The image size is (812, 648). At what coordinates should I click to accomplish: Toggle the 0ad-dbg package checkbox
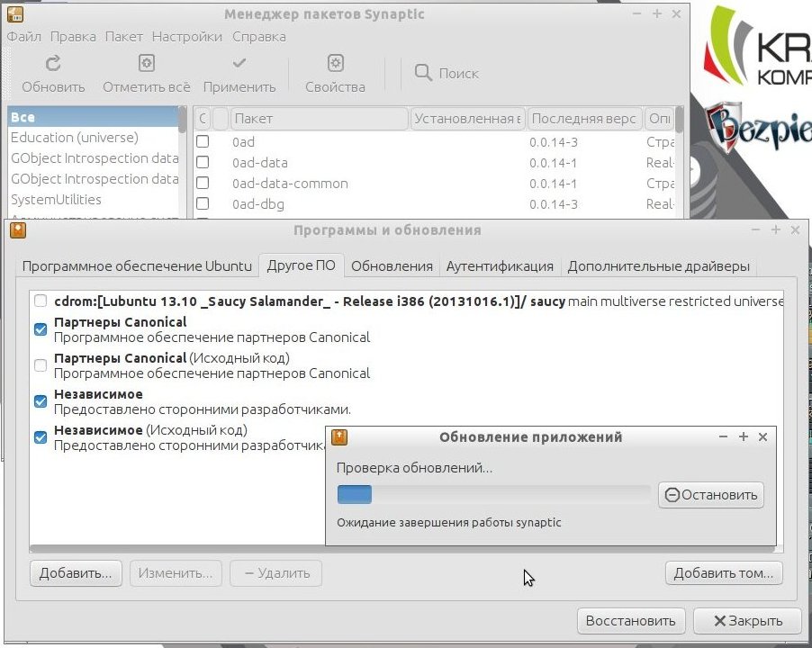click(x=203, y=204)
